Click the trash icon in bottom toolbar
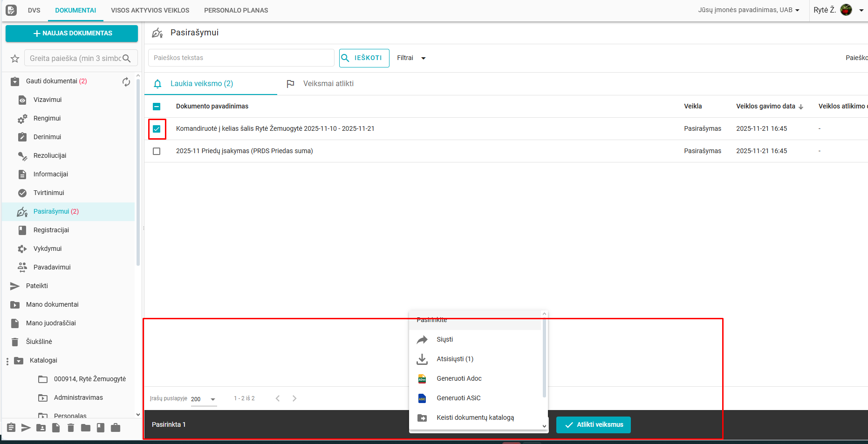 [71, 428]
